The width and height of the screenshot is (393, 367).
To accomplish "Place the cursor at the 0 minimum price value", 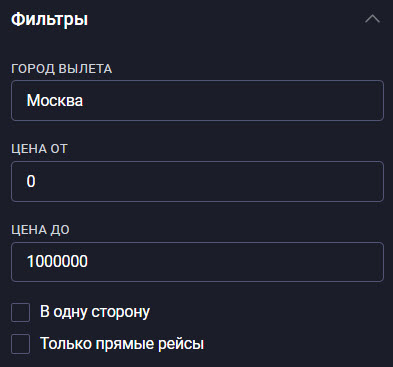I will click(31, 181).
